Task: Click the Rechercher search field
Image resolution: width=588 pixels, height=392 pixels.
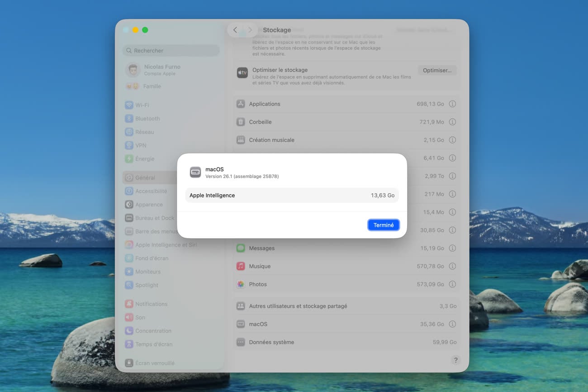Action: (171, 51)
